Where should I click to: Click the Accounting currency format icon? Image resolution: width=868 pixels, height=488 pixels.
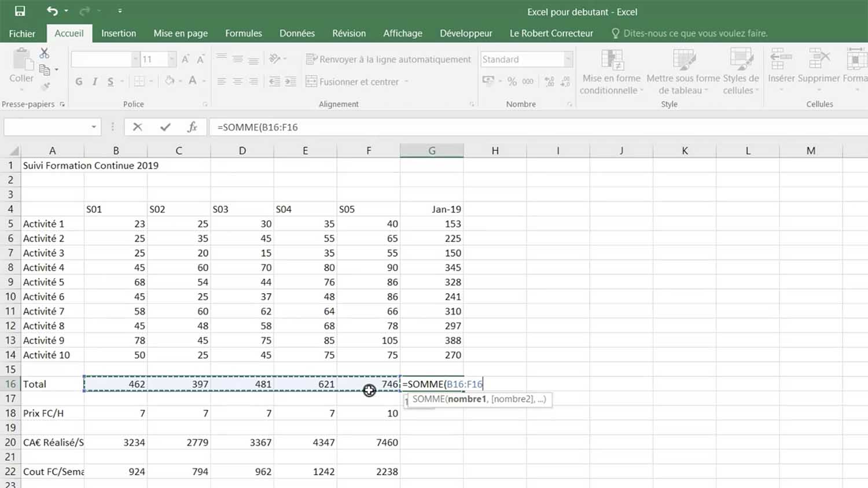pos(488,81)
